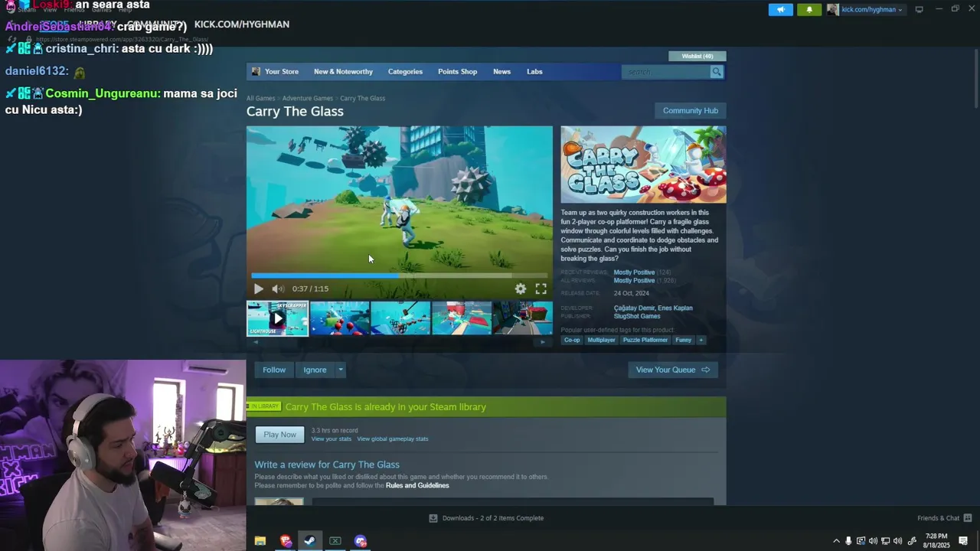Click the Funny tag
980x551 pixels.
pyautogui.click(x=683, y=340)
